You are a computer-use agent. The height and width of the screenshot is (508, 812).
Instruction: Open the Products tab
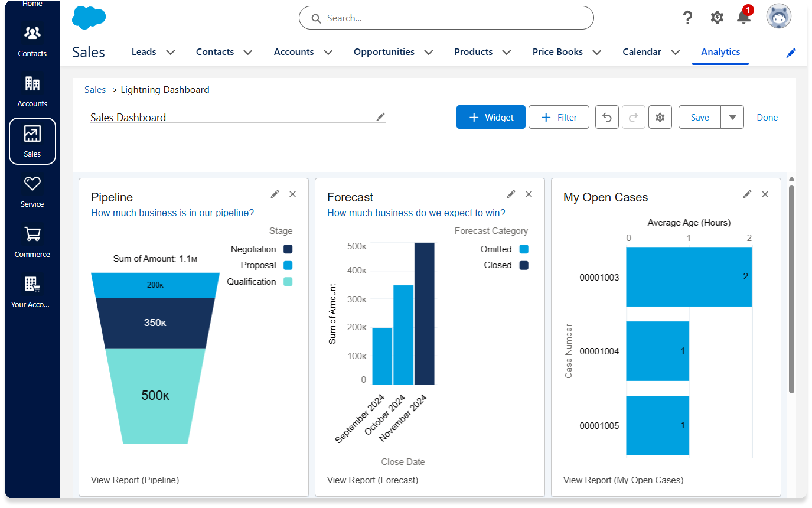(x=473, y=52)
